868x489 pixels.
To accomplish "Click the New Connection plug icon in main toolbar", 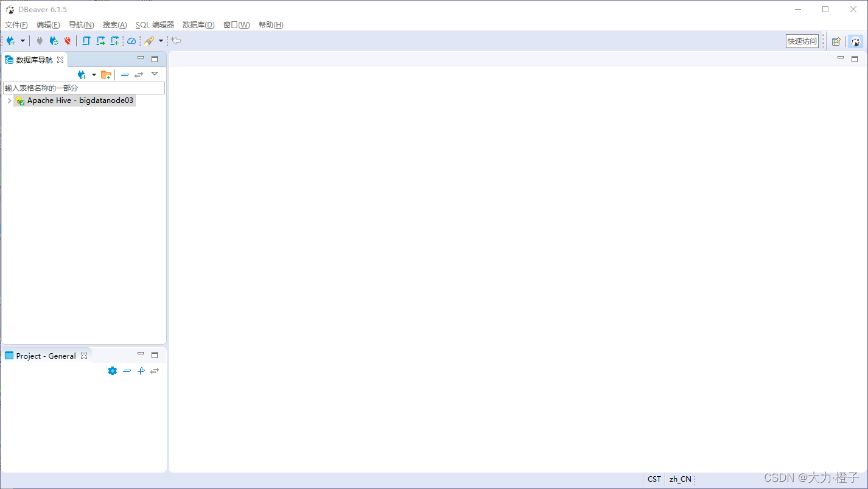I will point(11,41).
